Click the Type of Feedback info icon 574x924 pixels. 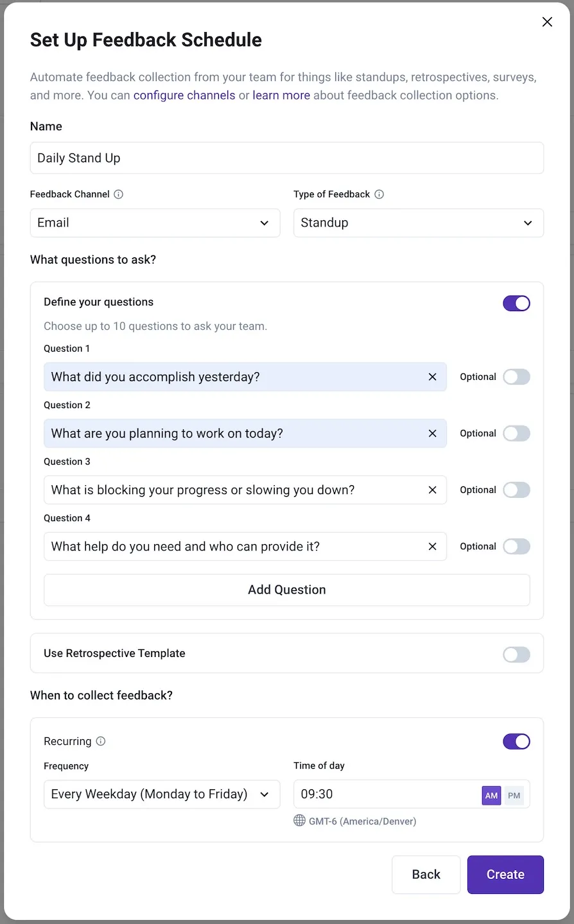coord(379,194)
